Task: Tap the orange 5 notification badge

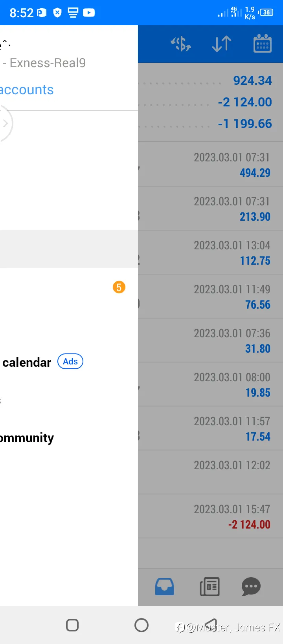Action: tap(119, 287)
